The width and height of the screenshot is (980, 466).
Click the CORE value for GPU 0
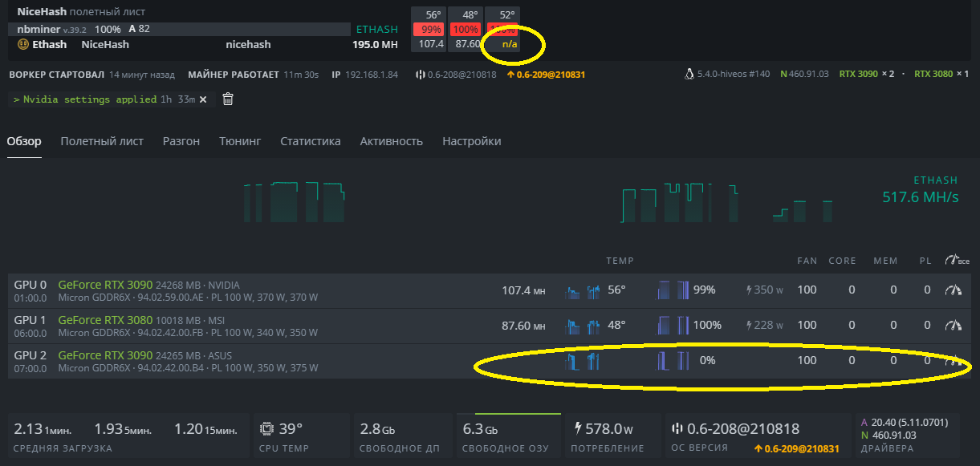(852, 290)
